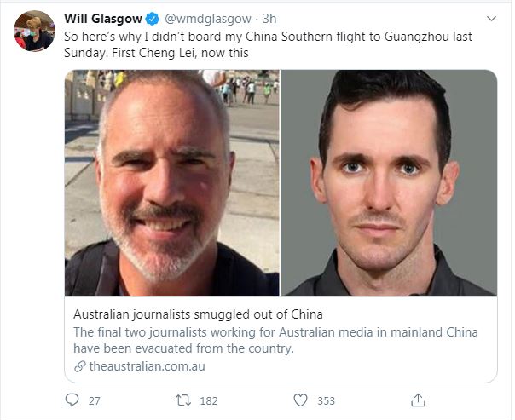
Task: Click the share upload icon
Action: click(418, 400)
